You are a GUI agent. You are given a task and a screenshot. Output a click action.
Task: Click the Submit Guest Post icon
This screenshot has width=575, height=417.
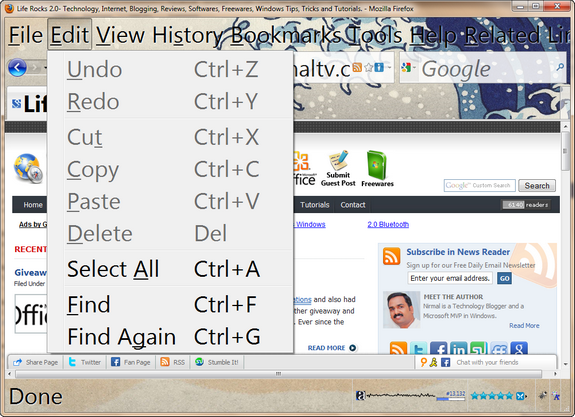click(x=338, y=168)
